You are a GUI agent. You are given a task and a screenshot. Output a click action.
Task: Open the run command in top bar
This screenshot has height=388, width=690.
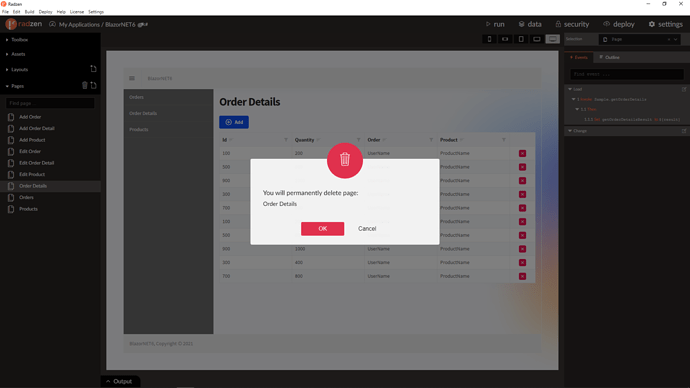[495, 24]
